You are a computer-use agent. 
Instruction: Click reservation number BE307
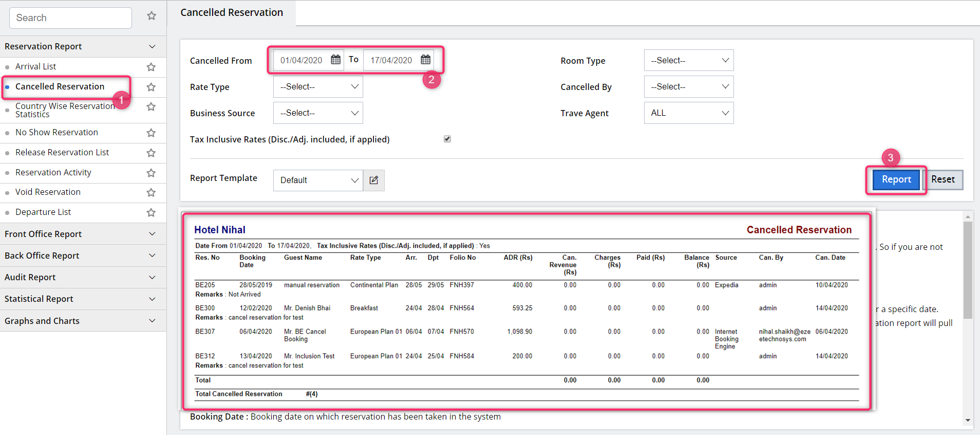pyautogui.click(x=205, y=332)
